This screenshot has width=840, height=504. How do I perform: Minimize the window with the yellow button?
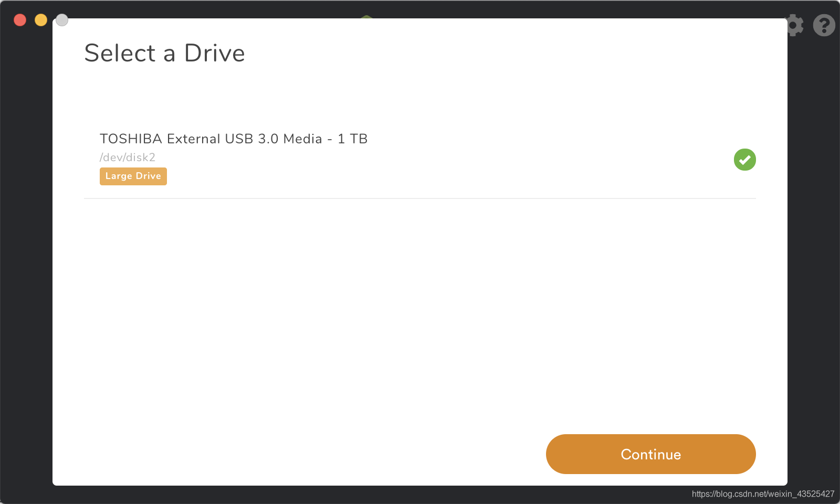coord(41,20)
